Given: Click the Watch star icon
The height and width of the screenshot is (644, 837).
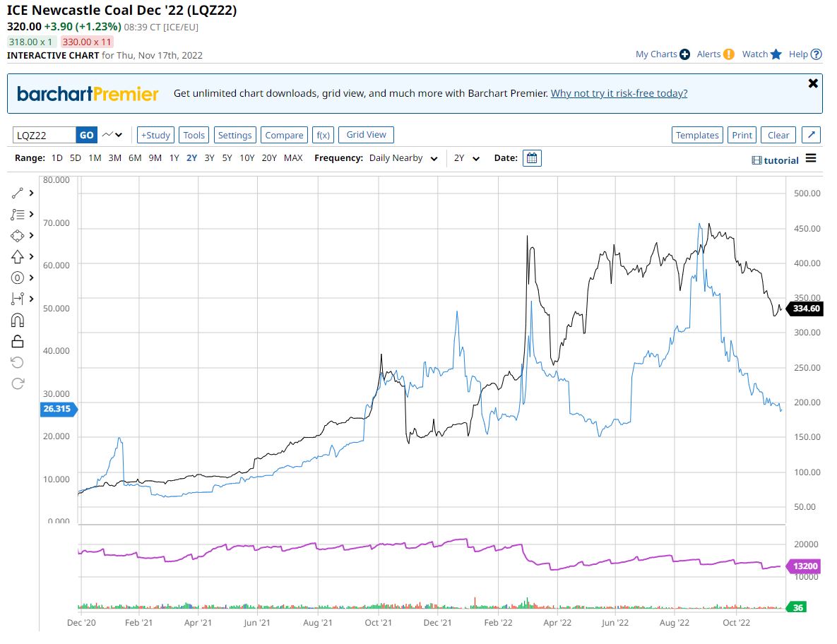Looking at the screenshot, I should (776, 54).
